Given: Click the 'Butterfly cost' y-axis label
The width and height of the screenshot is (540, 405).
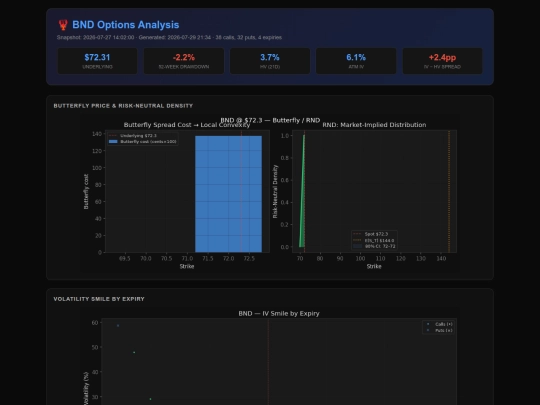Looking at the screenshot, I should 86,191.
